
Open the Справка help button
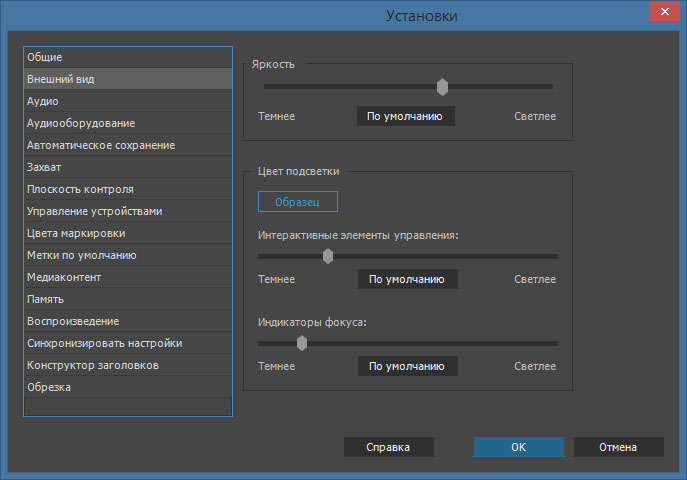[x=389, y=447]
